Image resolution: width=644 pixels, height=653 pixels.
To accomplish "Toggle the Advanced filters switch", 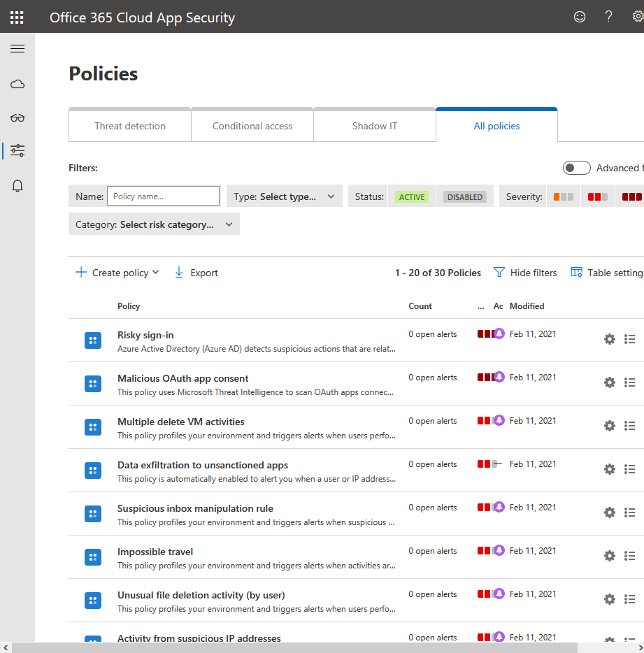I will tap(576, 168).
